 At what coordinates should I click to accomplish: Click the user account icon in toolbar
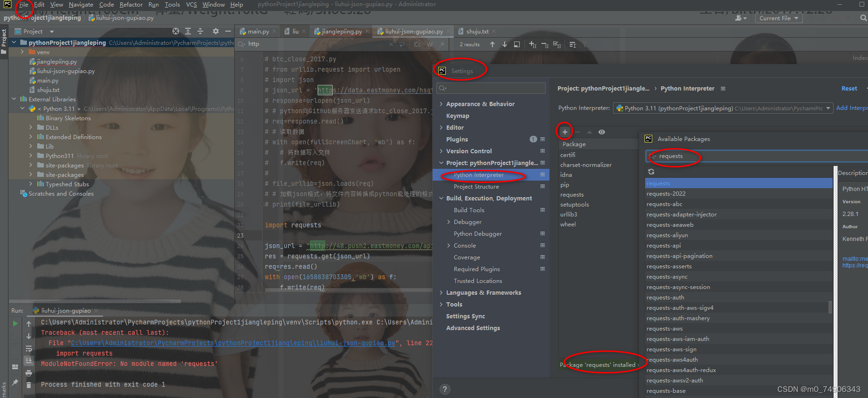pyautogui.click(x=740, y=18)
